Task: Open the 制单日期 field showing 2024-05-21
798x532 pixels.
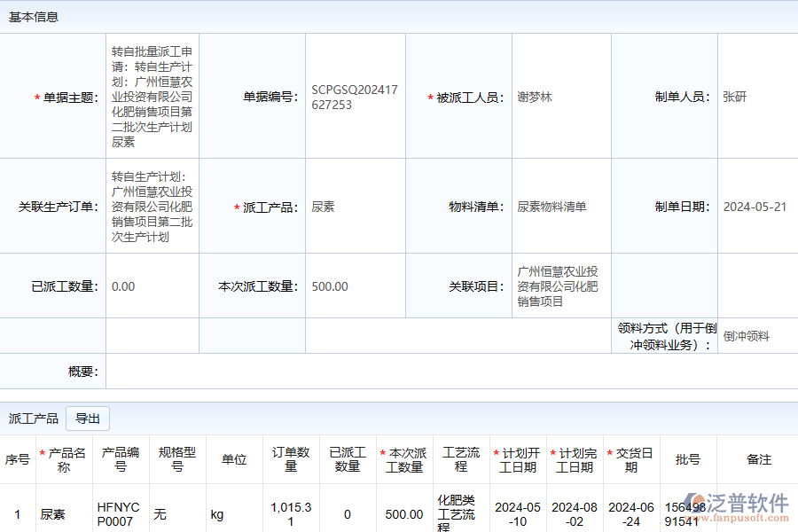Action: click(755, 207)
